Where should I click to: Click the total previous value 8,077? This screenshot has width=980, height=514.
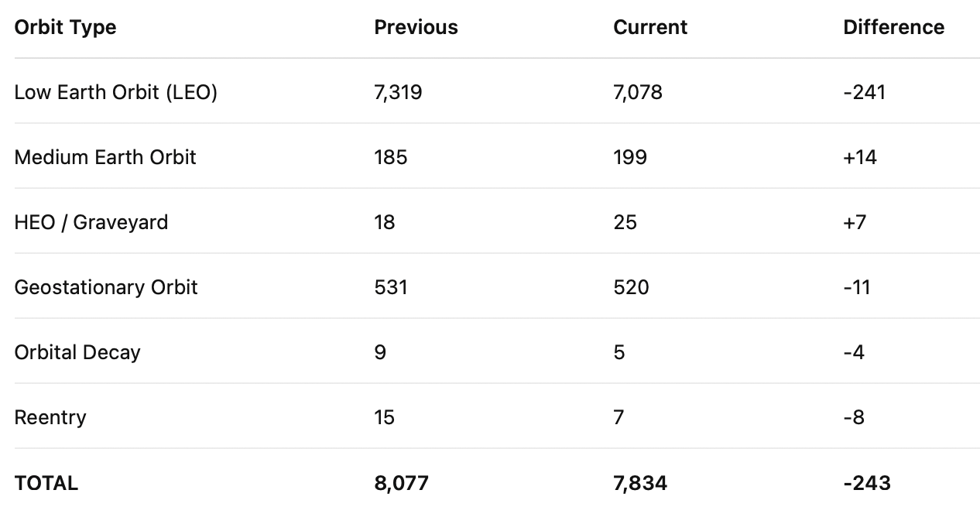(x=402, y=484)
